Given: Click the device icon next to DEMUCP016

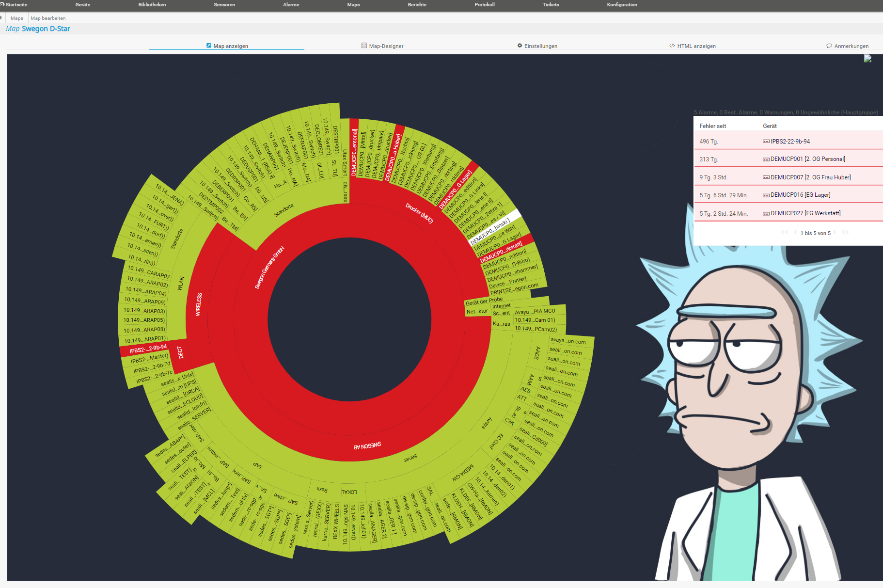Looking at the screenshot, I should (x=766, y=195).
